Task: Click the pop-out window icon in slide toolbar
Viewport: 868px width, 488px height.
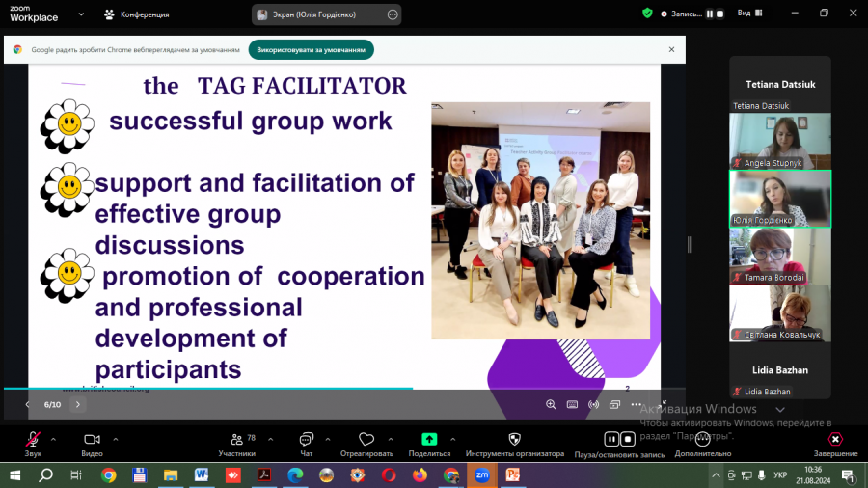Action: pos(614,404)
